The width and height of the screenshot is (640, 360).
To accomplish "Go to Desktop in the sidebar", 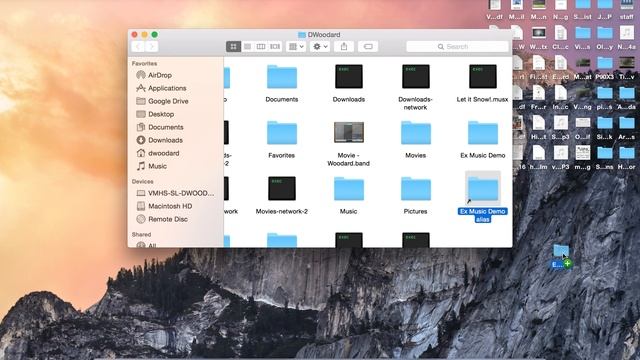I will (x=161, y=114).
